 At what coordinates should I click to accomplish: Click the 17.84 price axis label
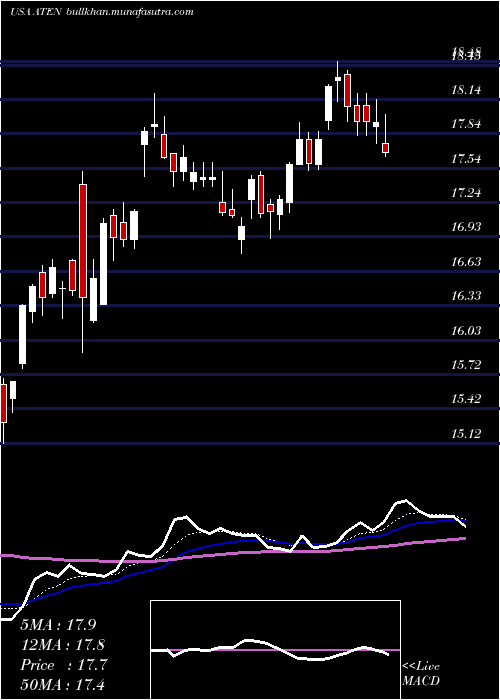(466, 124)
